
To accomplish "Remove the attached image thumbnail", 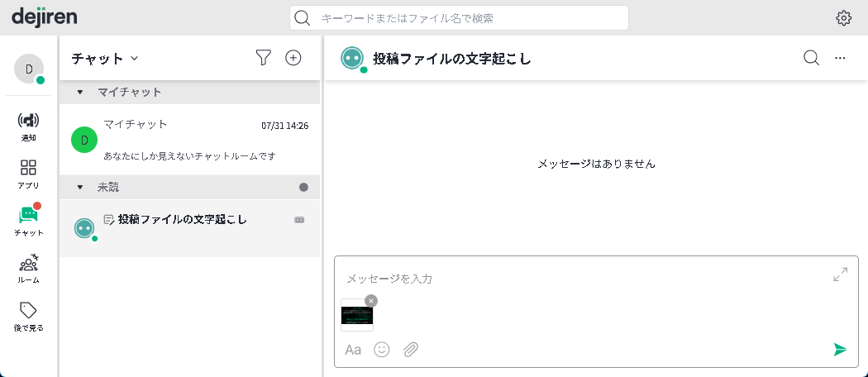I will click(371, 301).
